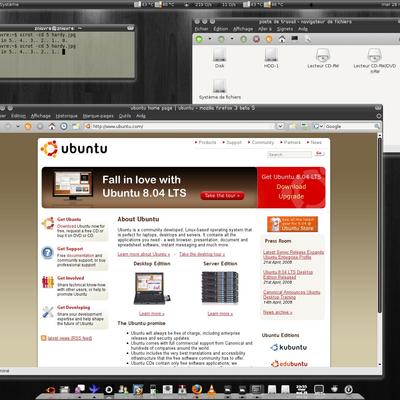The width and height of the screenshot is (400, 400).
Task: Open forward-history arrow in file browser toolbar
Action: coord(232,39)
